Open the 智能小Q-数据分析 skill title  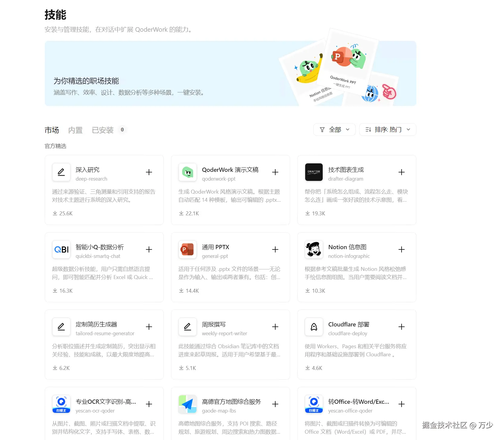100,247
